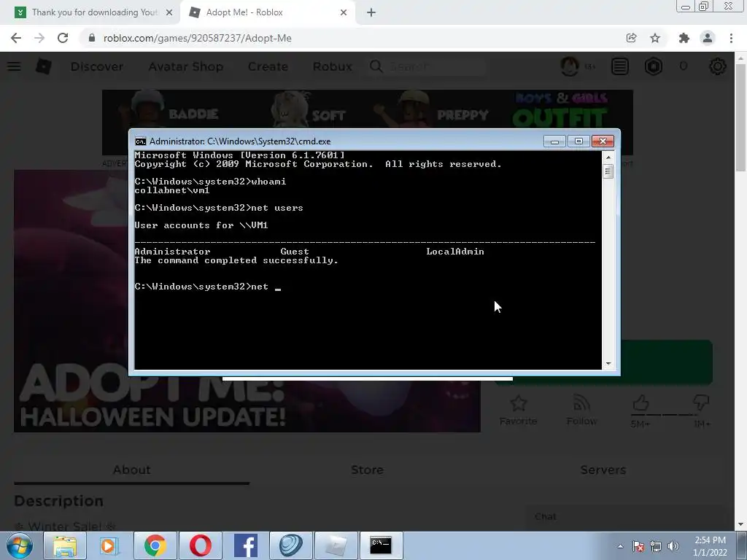
Task: Show hidden tray icons arrow
Action: [620, 546]
